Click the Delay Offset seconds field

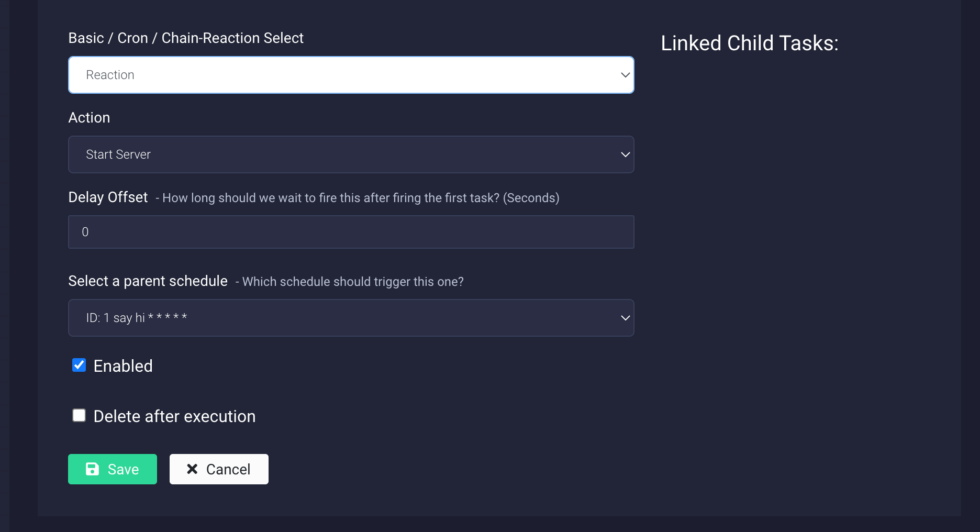coord(351,232)
